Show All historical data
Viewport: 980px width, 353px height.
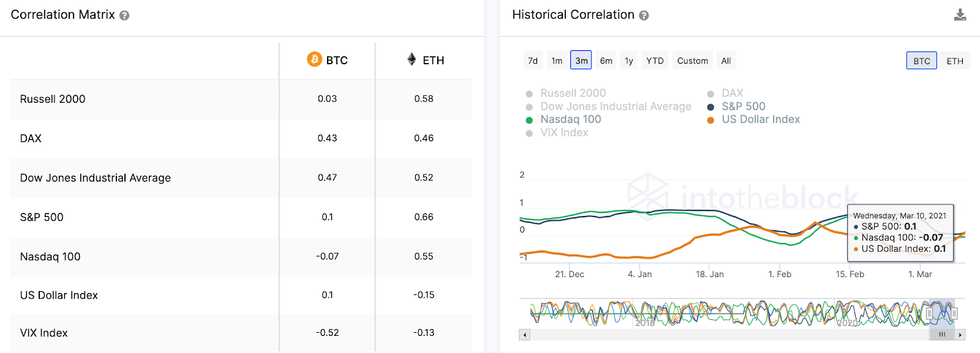point(726,61)
